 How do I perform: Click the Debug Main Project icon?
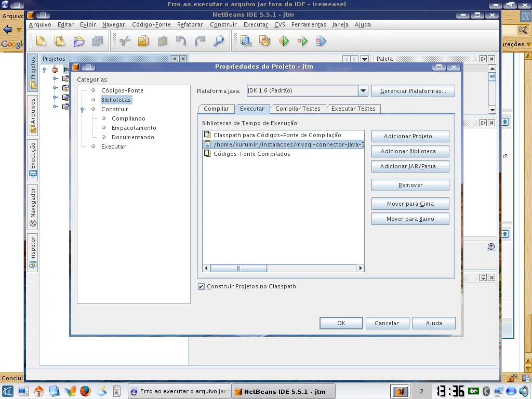302,41
